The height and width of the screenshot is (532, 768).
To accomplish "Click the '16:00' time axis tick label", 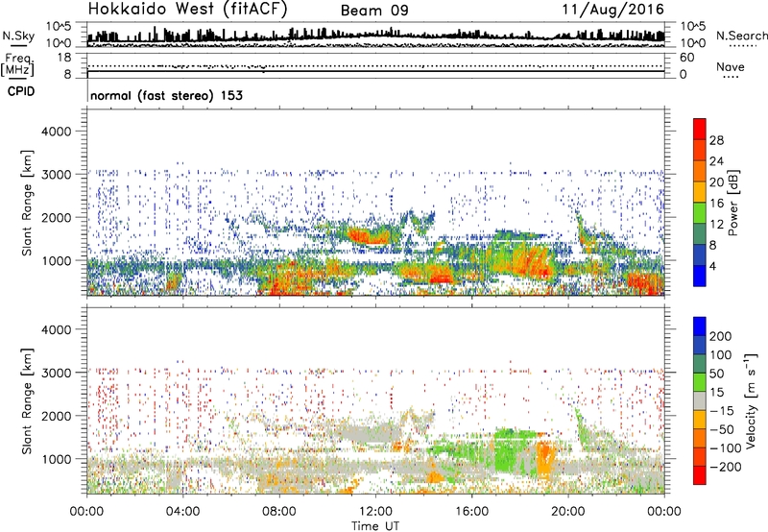I will pos(471,512).
